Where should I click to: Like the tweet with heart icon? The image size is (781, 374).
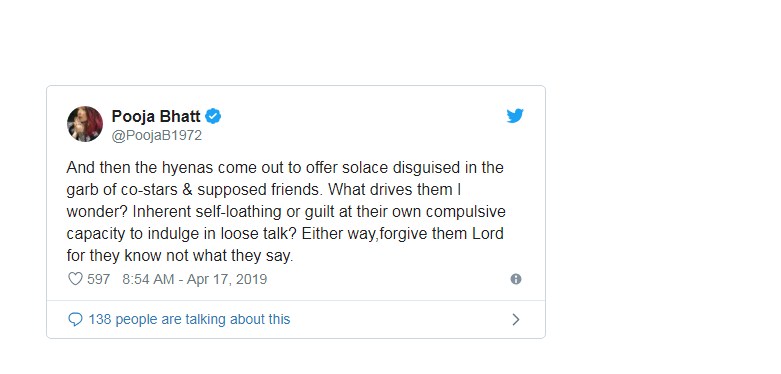tap(75, 279)
